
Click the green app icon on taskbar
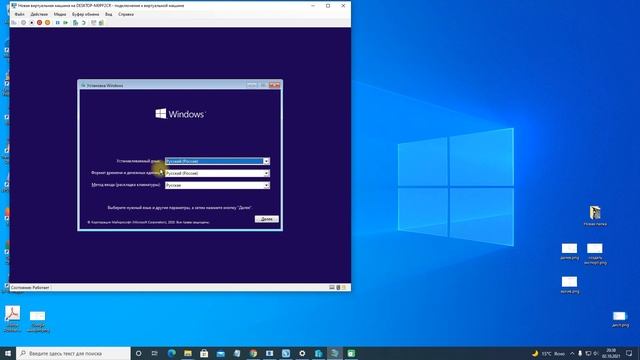pyautogui.click(x=351, y=353)
